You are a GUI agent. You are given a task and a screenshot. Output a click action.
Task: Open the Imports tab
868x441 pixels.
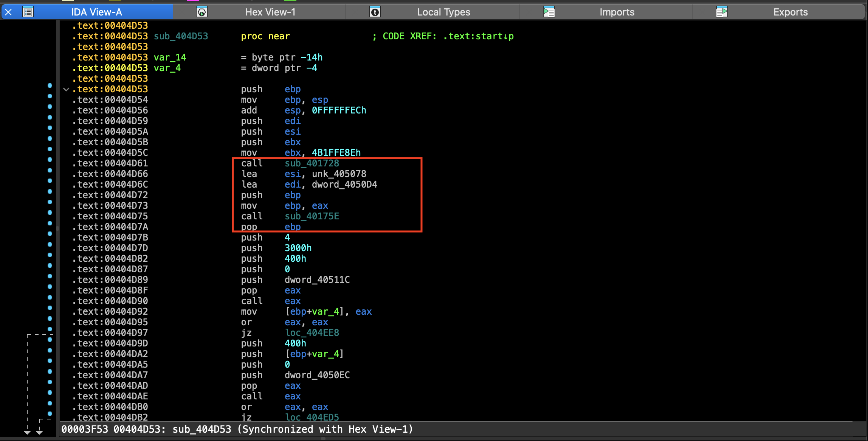coord(617,12)
